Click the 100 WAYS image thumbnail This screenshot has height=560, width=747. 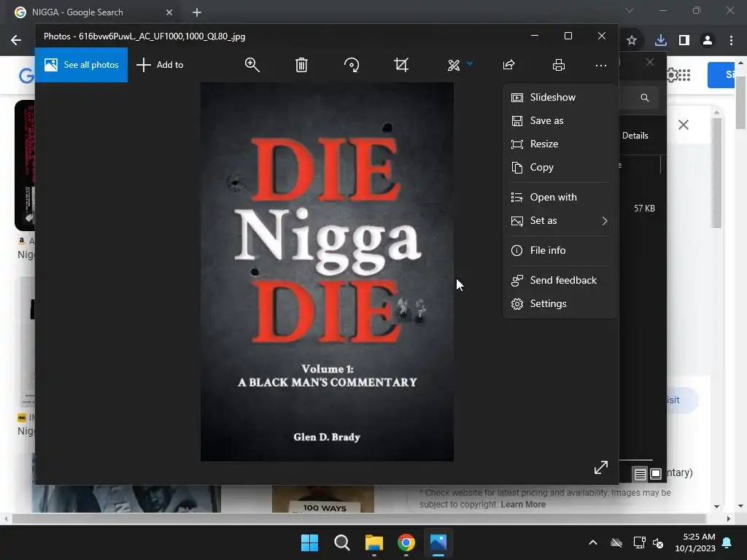[323, 499]
